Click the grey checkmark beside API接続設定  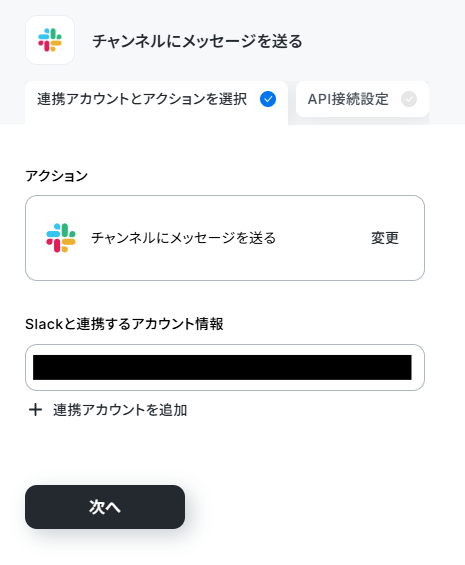[409, 99]
